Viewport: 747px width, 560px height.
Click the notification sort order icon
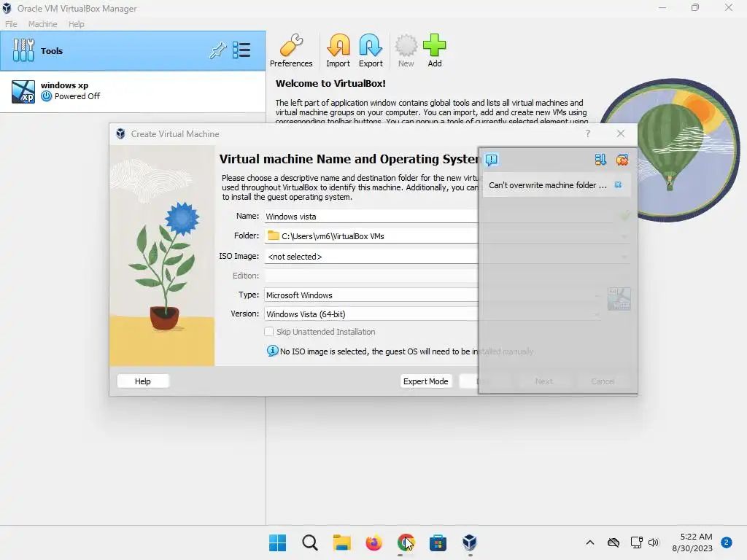600,160
